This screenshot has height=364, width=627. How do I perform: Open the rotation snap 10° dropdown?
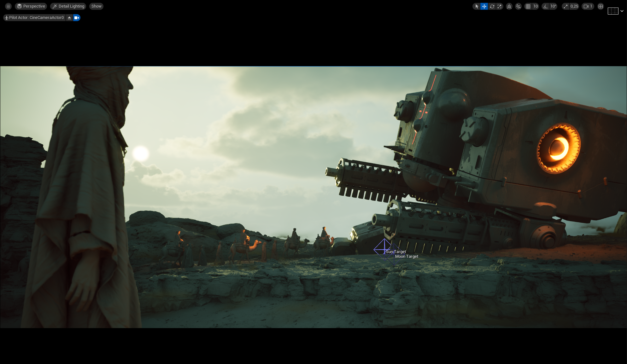tap(553, 6)
